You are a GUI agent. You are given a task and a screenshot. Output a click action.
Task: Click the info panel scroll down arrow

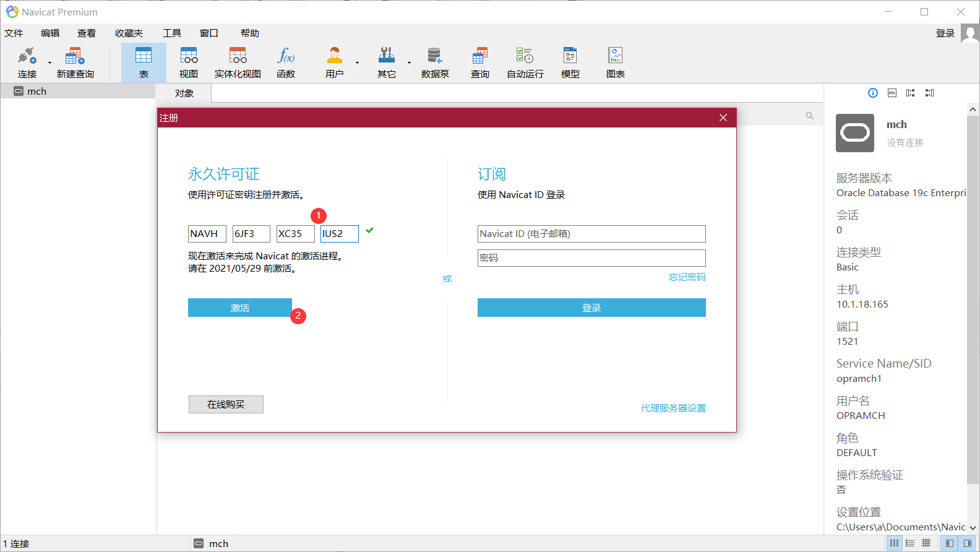pyautogui.click(x=973, y=528)
